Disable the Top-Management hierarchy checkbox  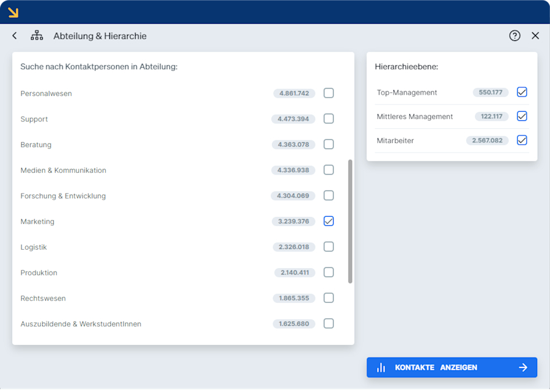click(522, 92)
